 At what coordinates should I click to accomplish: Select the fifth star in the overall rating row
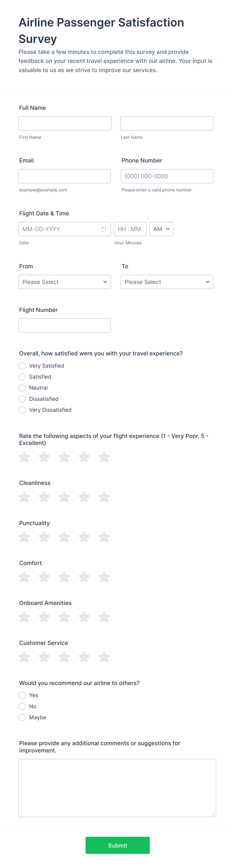point(104,457)
